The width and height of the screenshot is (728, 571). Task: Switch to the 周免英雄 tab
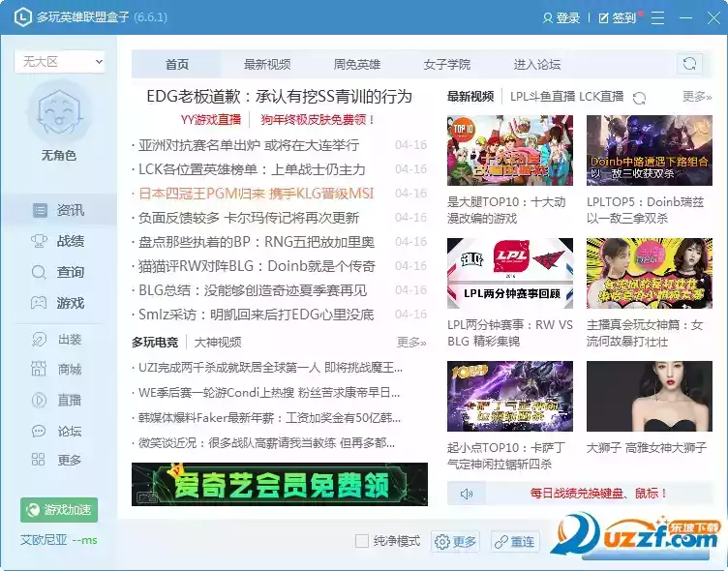(357, 64)
